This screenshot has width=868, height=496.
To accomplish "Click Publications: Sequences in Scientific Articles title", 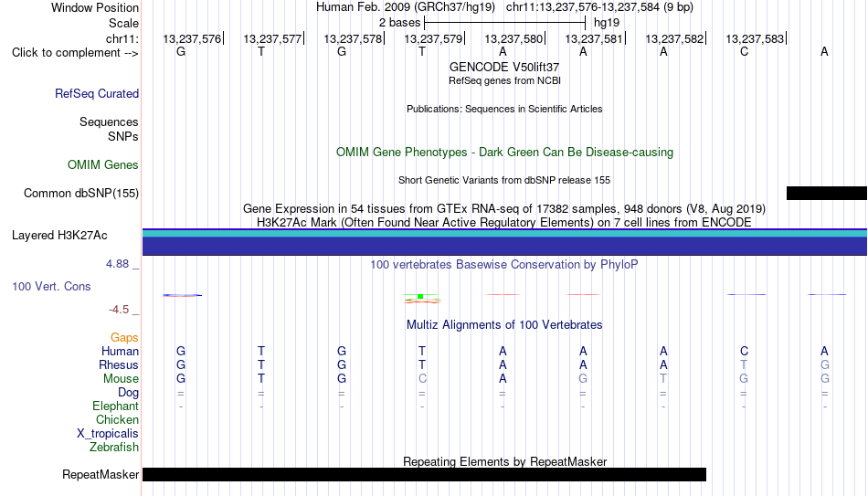I will (504, 109).
